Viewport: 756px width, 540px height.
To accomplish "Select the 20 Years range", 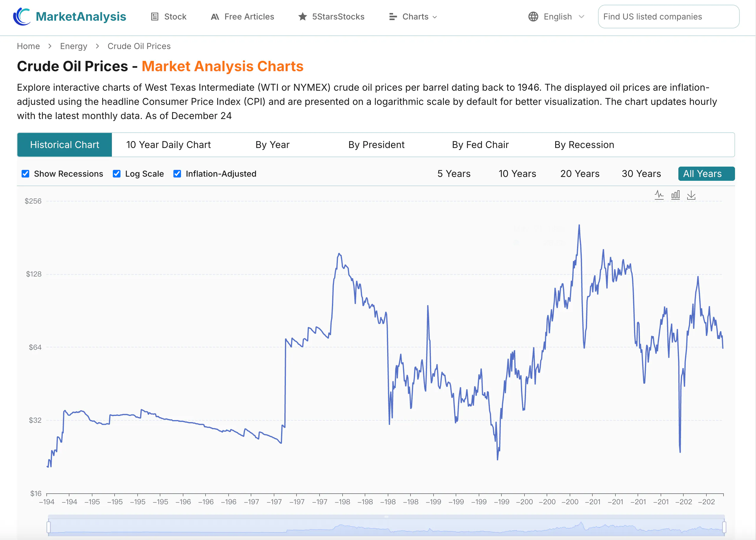I will (x=580, y=174).
